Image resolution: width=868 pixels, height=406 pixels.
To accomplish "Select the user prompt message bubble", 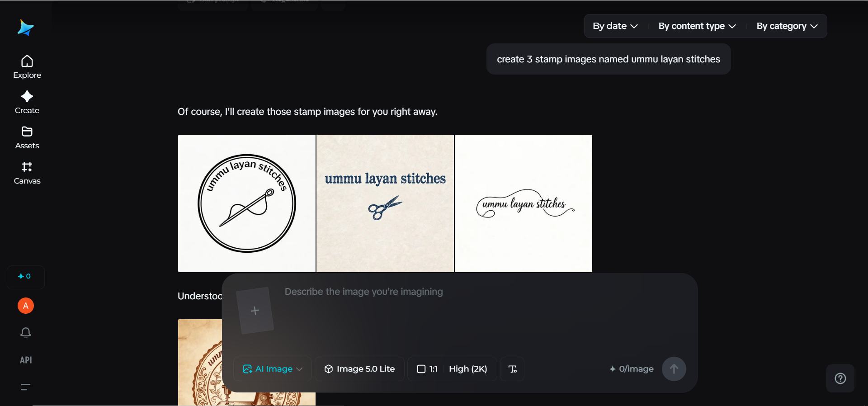I will click(609, 59).
